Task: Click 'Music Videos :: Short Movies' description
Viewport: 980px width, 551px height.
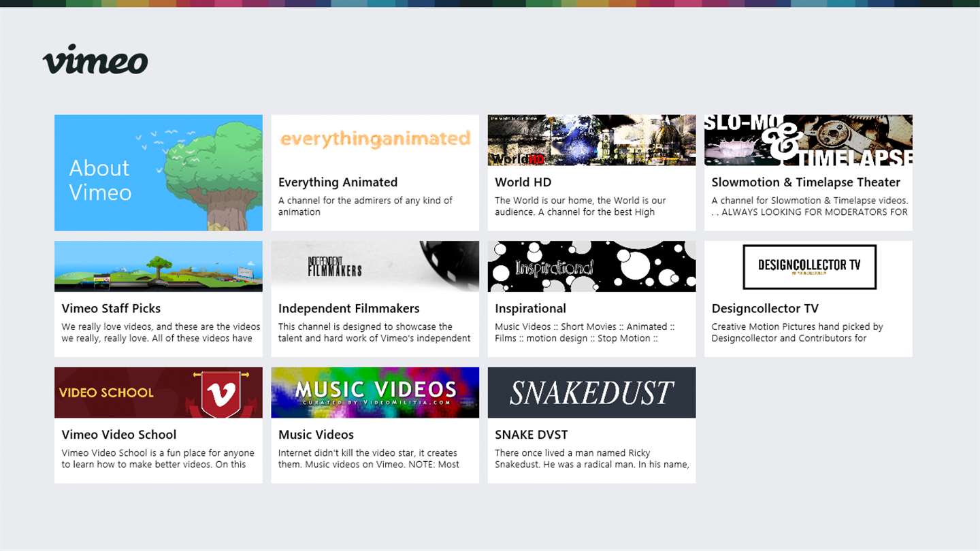Action: coord(585,332)
